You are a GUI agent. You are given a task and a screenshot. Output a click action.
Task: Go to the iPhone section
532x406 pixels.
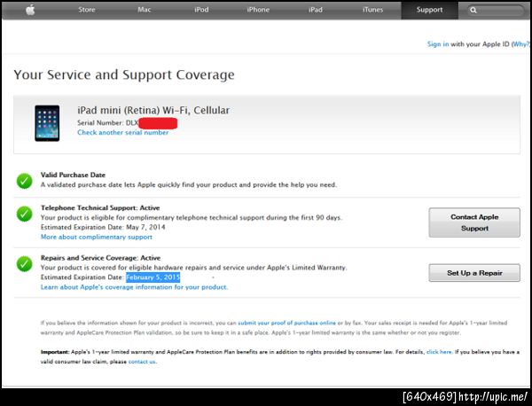click(258, 10)
